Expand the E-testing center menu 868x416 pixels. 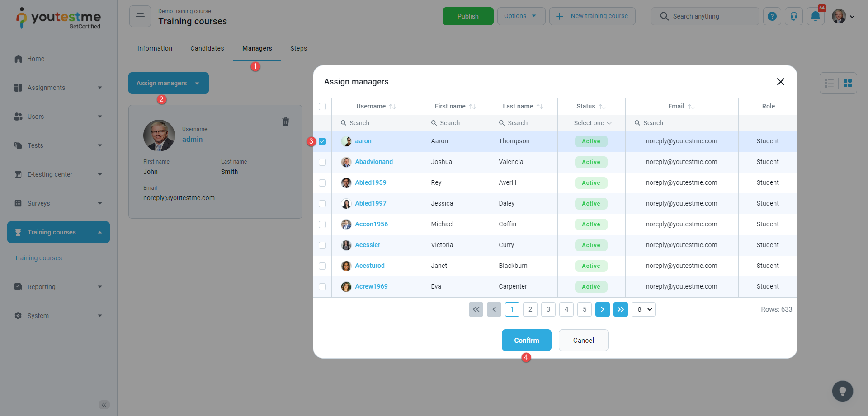[58, 174]
